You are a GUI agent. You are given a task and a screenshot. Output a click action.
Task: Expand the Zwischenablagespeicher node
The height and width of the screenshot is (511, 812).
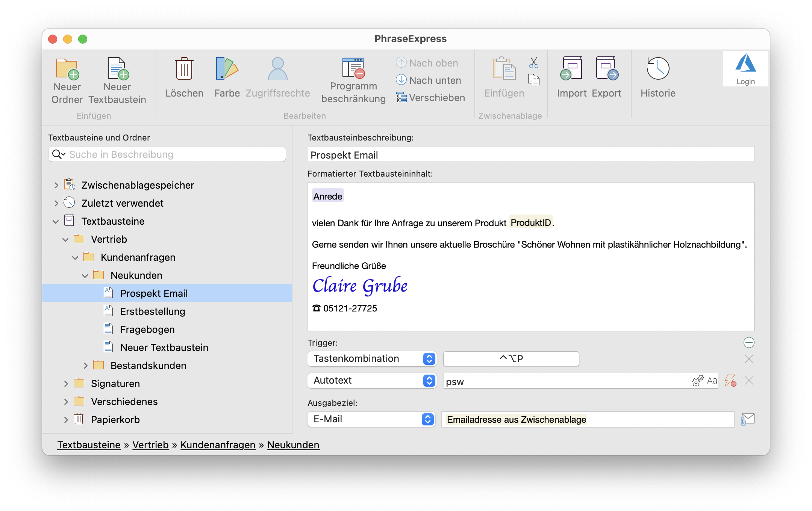pos(56,185)
